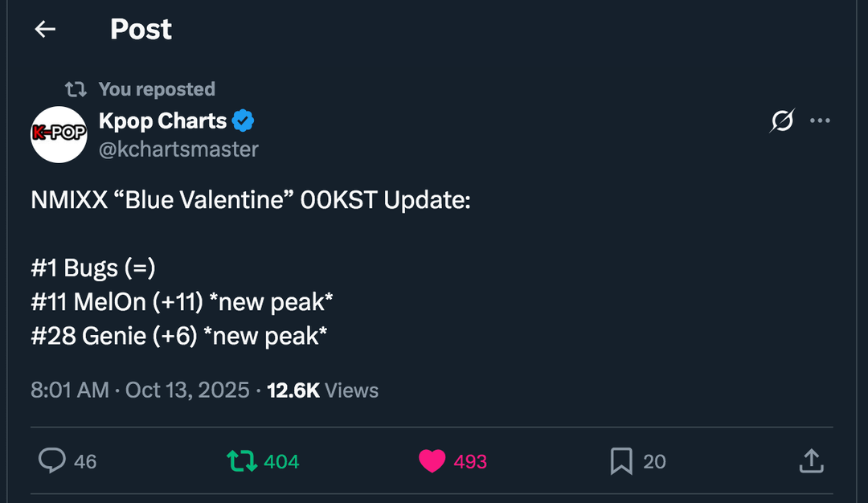Viewport: 868px width, 503px height.
Task: Click the Grok explain-post icon
Action: coord(782,121)
